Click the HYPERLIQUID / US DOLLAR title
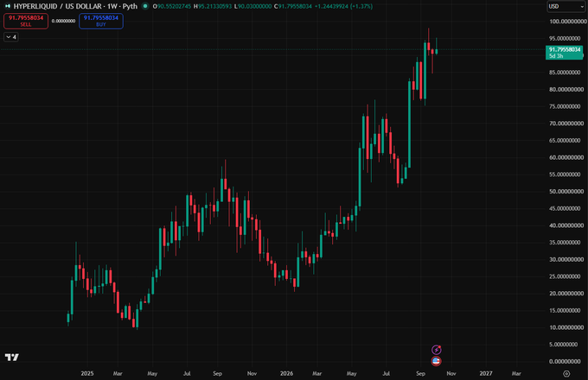 [57, 6]
